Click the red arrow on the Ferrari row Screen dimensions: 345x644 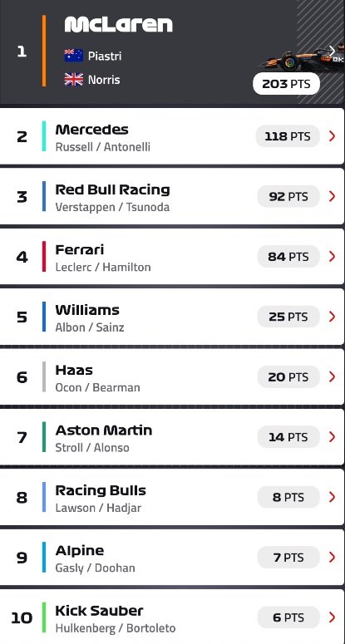(x=332, y=256)
